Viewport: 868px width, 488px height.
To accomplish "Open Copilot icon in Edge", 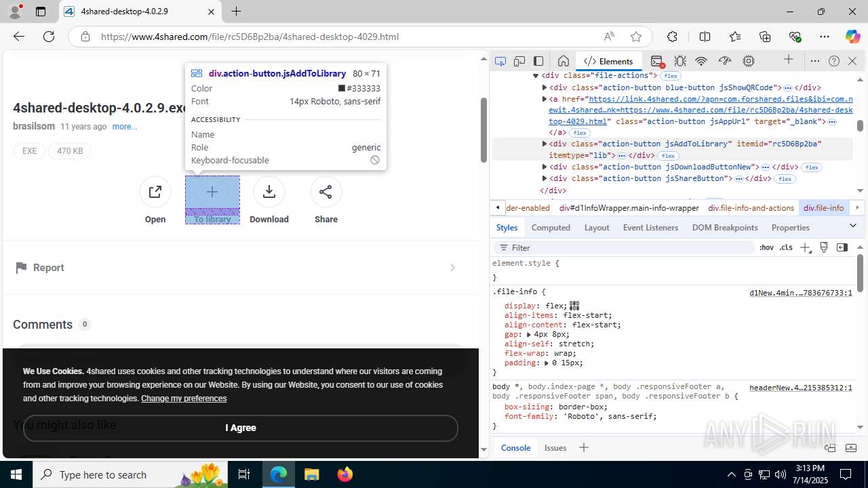I will point(852,37).
